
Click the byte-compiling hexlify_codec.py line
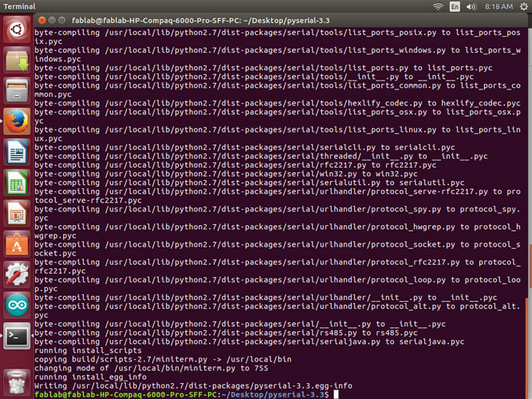tap(278, 103)
